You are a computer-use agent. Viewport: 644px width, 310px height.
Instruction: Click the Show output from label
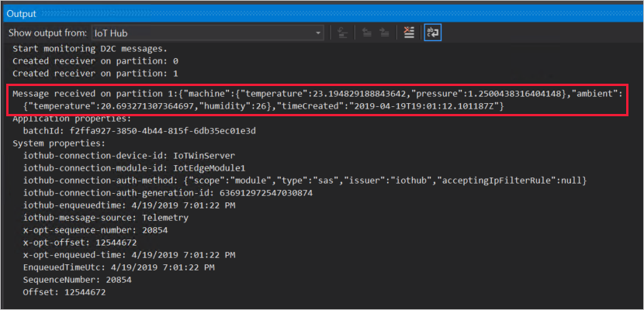coord(47,33)
